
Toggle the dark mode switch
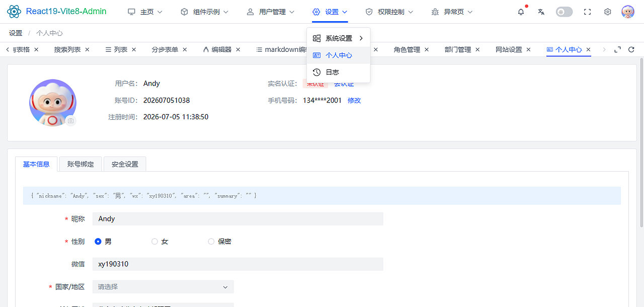click(564, 12)
